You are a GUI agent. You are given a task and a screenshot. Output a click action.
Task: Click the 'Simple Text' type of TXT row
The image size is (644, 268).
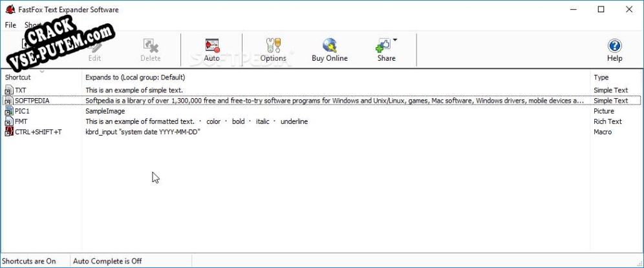coord(611,90)
